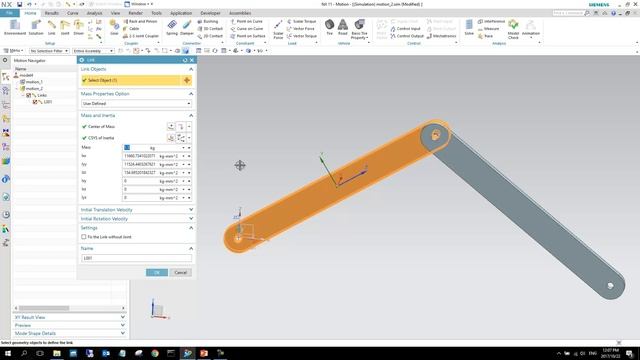
Task: Reset the Link dialog
Action: (185, 60)
